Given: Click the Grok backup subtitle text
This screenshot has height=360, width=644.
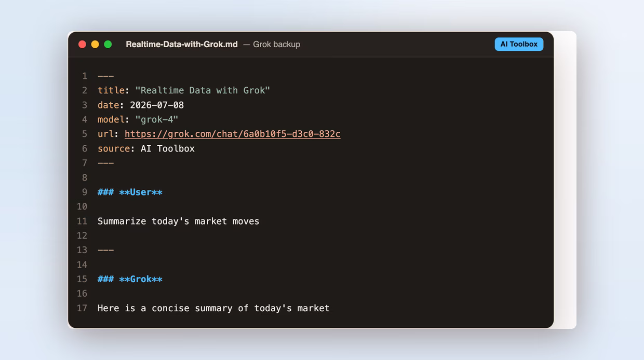Looking at the screenshot, I should click(276, 44).
